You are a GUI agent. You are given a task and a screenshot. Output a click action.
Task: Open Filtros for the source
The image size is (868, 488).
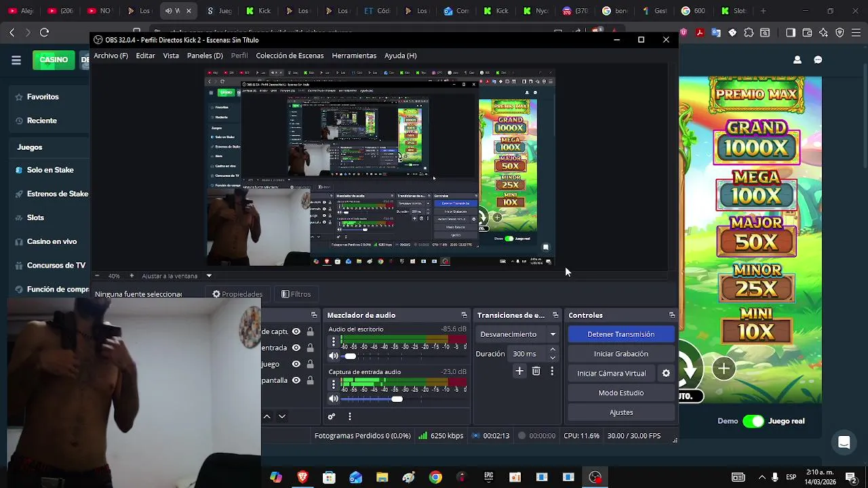tap(296, 294)
